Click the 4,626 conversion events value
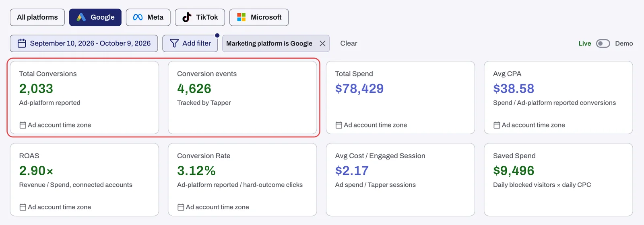Image resolution: width=644 pixels, height=225 pixels. [x=194, y=88]
